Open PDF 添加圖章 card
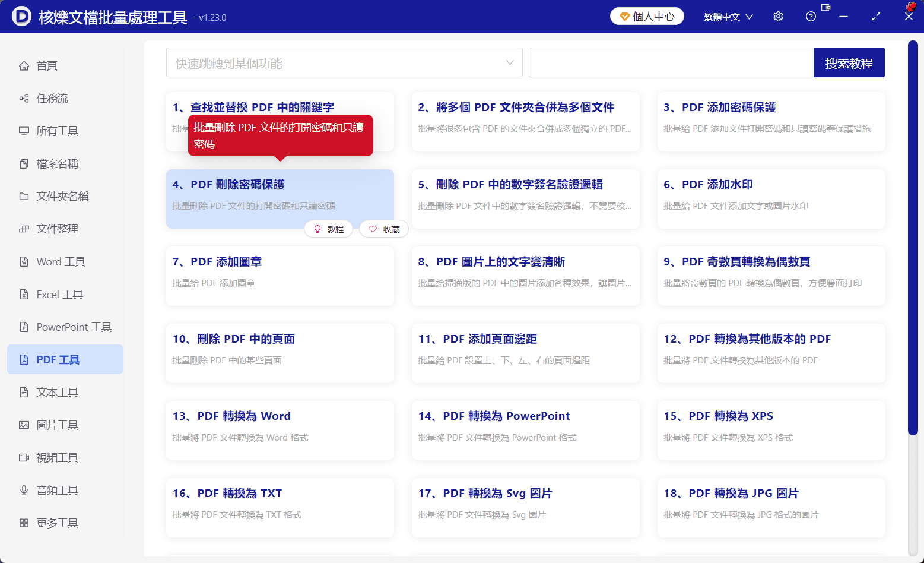The image size is (924, 563). (x=280, y=276)
